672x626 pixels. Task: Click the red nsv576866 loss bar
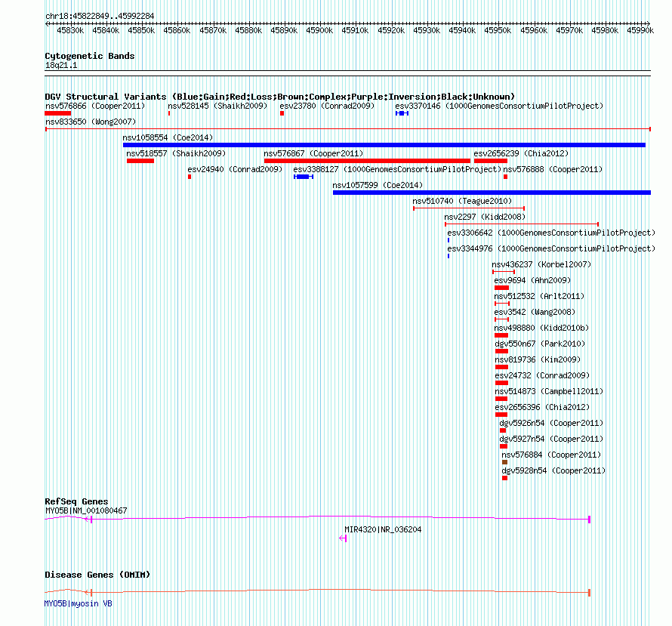point(58,113)
